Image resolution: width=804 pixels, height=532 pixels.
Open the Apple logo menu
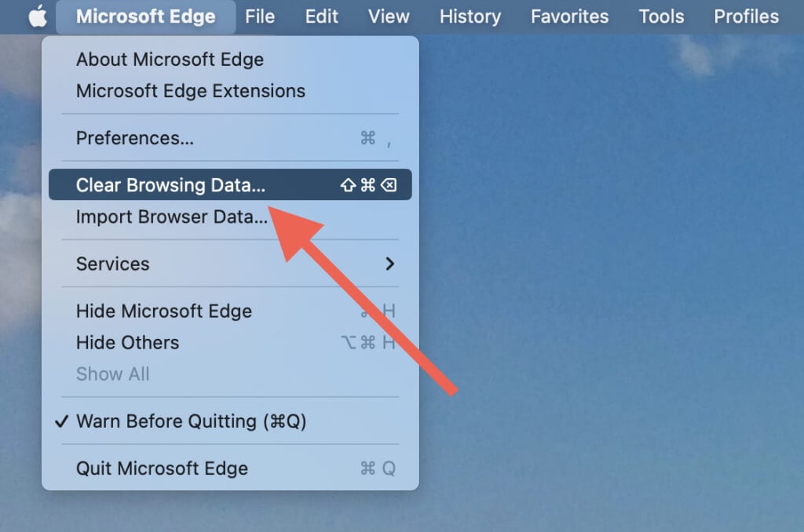(38, 16)
